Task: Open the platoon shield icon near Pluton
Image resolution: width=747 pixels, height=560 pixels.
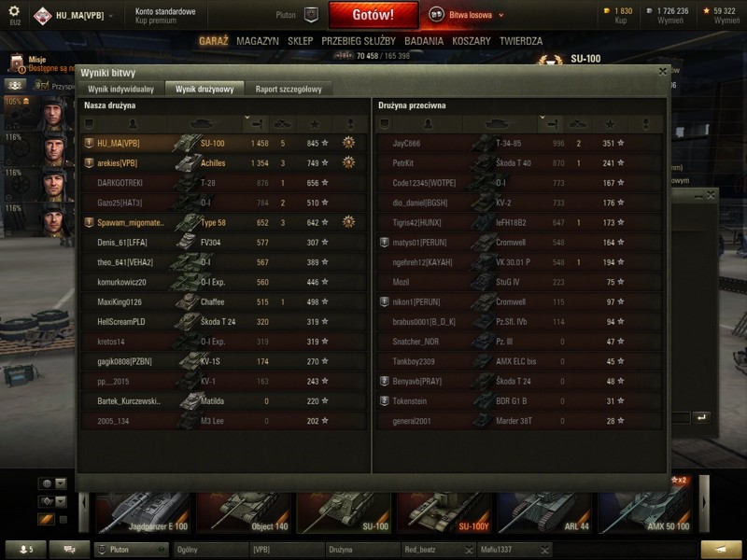Action: click(x=311, y=15)
